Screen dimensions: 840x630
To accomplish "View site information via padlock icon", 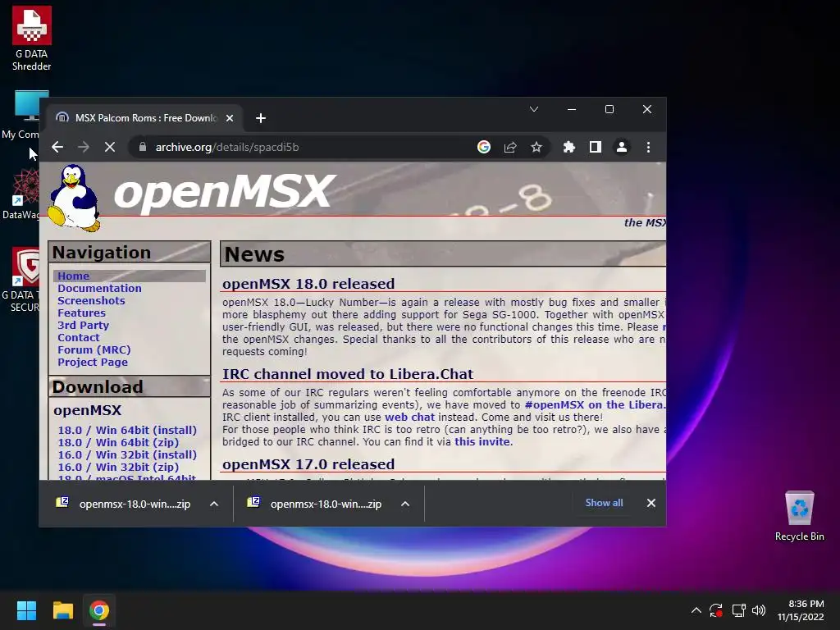I will 143,147.
